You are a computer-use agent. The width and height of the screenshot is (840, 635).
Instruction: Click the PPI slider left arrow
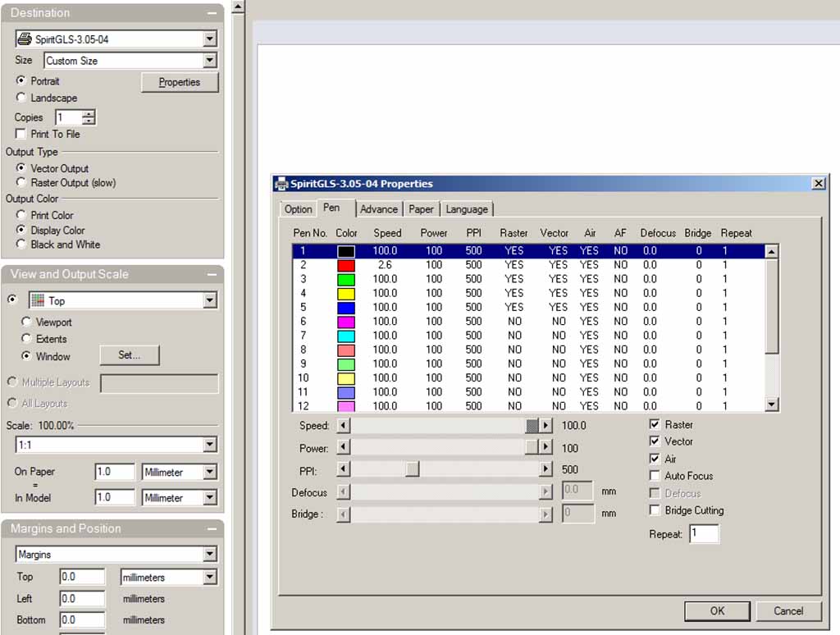pyautogui.click(x=344, y=469)
